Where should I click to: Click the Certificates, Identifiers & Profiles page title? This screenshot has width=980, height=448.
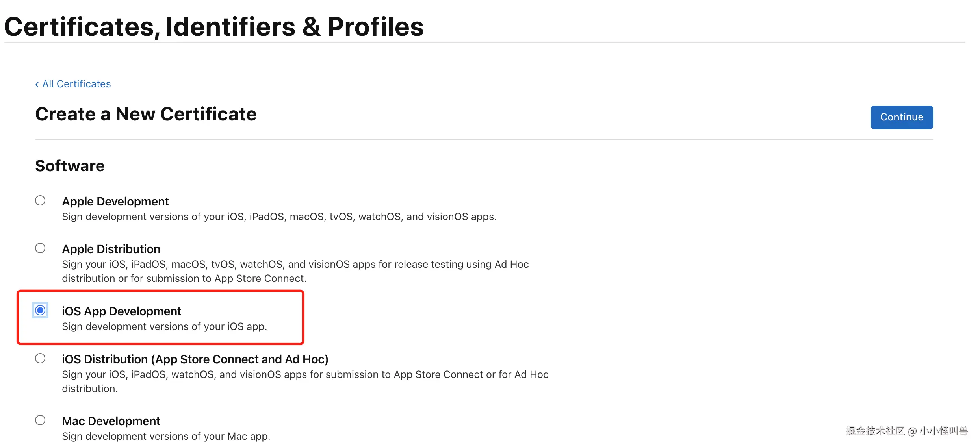click(213, 27)
